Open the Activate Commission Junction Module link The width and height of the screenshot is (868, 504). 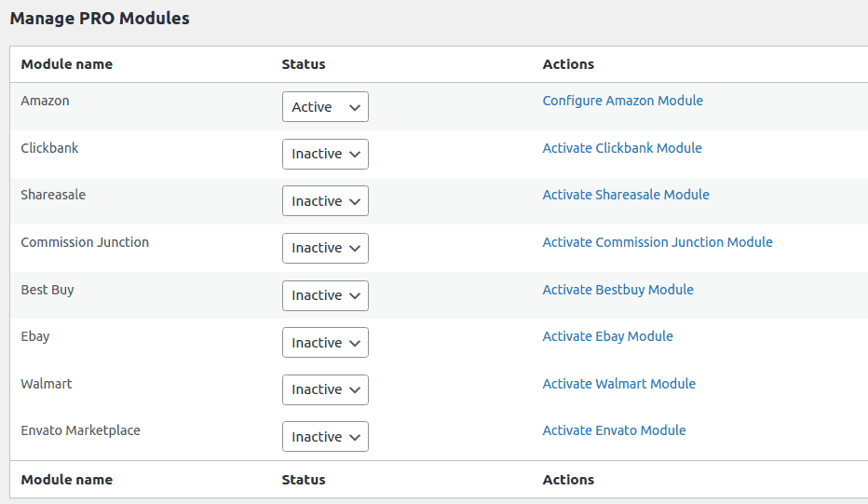658,242
